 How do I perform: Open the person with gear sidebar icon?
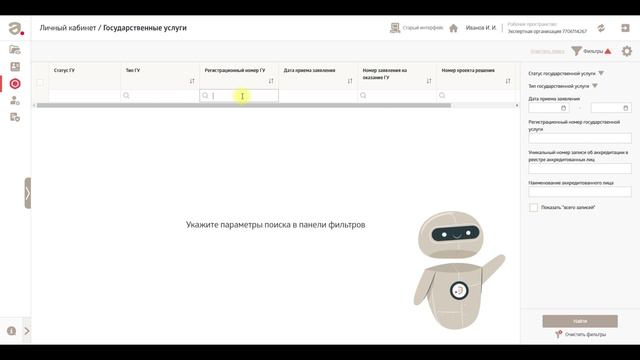point(15,100)
